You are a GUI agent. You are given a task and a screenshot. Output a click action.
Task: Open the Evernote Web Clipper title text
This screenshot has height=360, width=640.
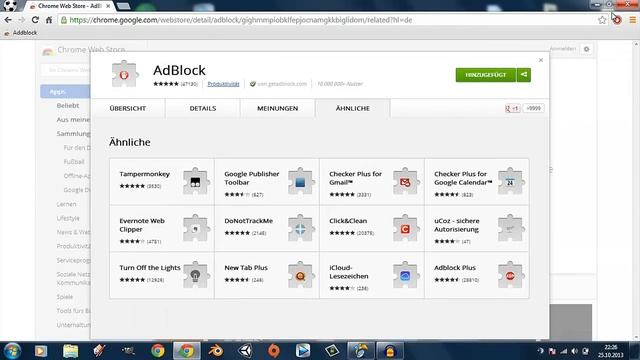[x=142, y=225]
